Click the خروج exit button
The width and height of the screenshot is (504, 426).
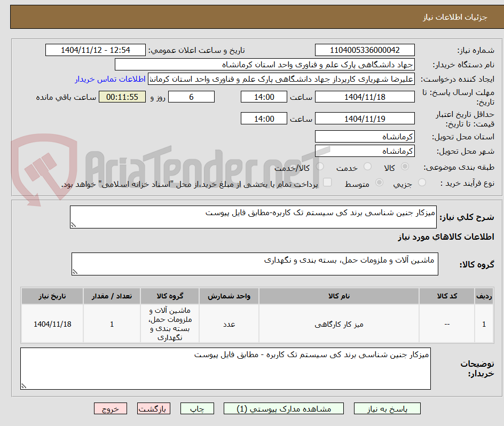pyautogui.click(x=110, y=408)
